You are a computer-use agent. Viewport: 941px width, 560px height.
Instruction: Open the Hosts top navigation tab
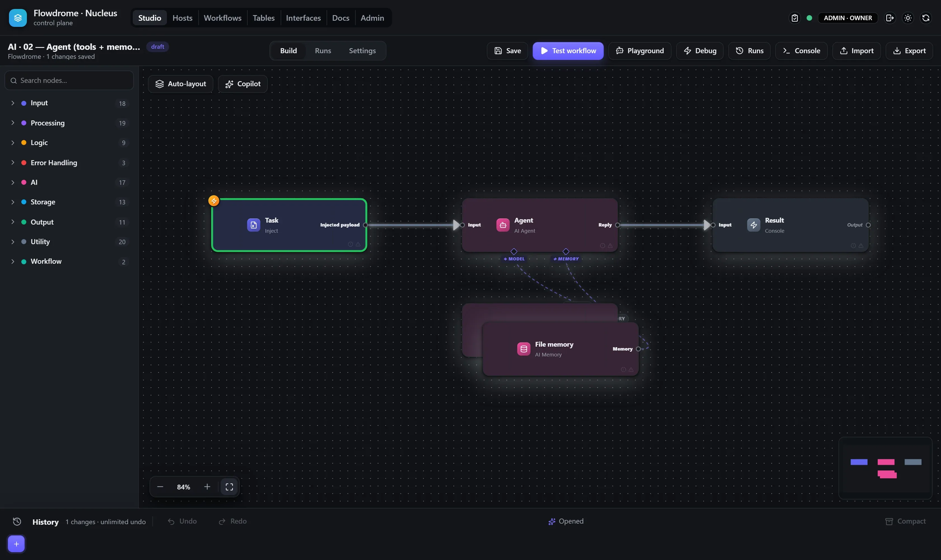(182, 18)
